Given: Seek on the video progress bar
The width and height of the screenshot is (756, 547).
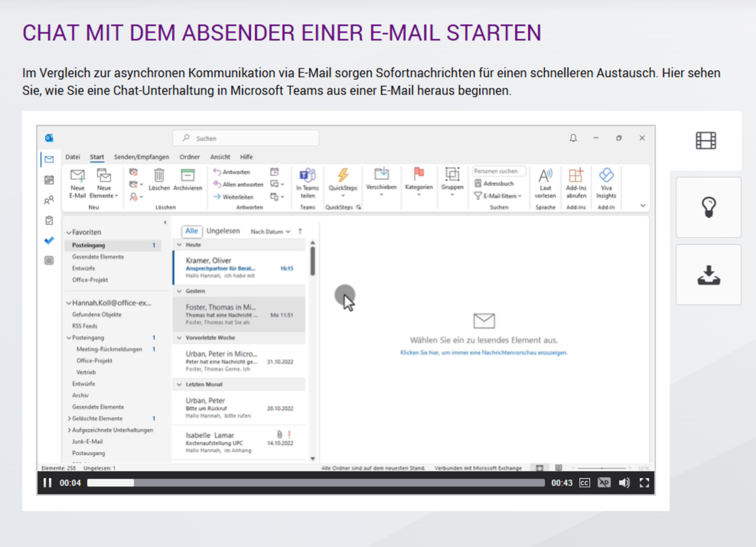Looking at the screenshot, I should (316, 483).
